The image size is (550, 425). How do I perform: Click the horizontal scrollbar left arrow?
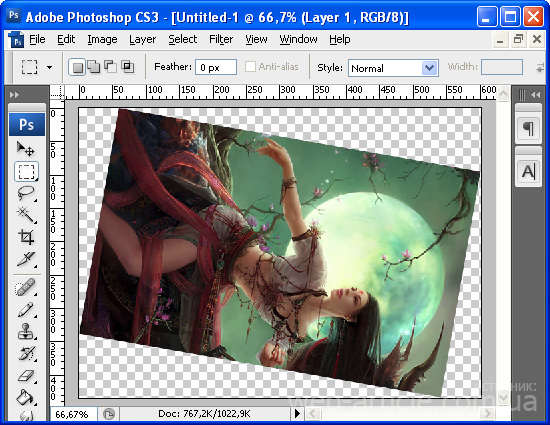tap(313, 414)
